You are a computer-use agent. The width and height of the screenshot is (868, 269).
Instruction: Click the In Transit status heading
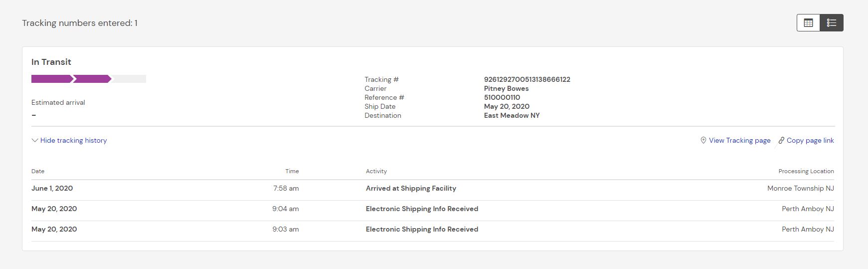click(51, 62)
